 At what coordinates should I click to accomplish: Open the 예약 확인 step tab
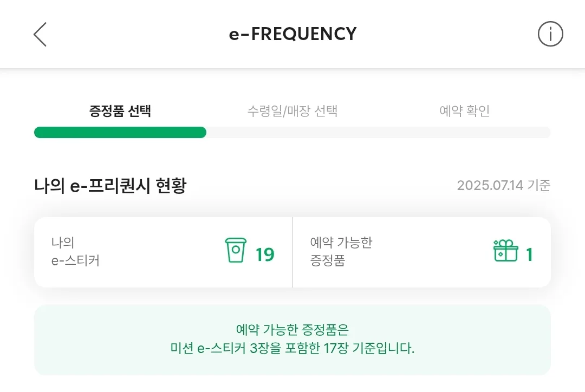(x=465, y=111)
